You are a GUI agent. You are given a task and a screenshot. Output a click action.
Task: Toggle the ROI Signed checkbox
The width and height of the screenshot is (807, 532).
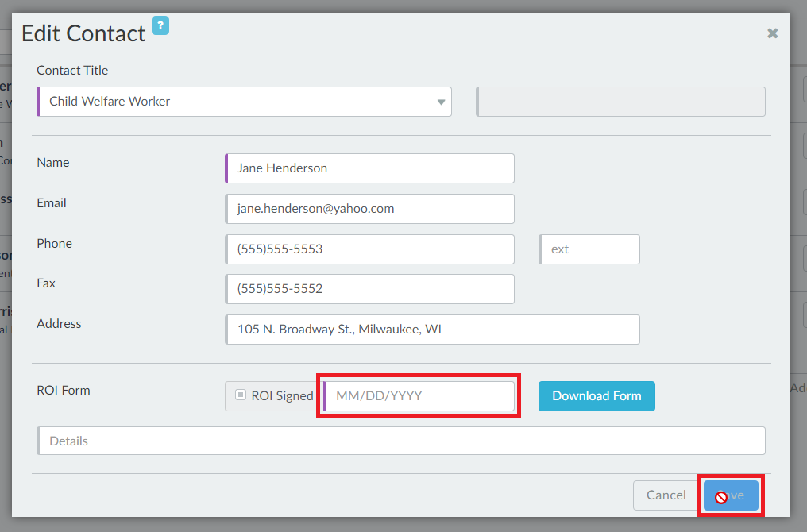(241, 395)
